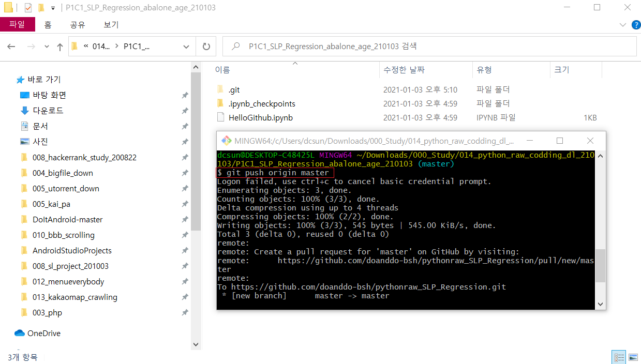
Task: Click the Git Bash MINGW64 window icon
Action: click(226, 141)
